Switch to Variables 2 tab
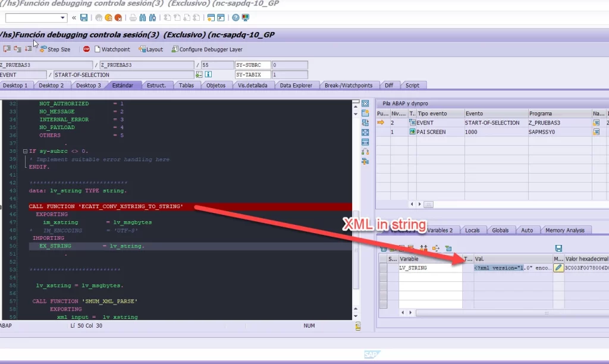 pyautogui.click(x=440, y=230)
